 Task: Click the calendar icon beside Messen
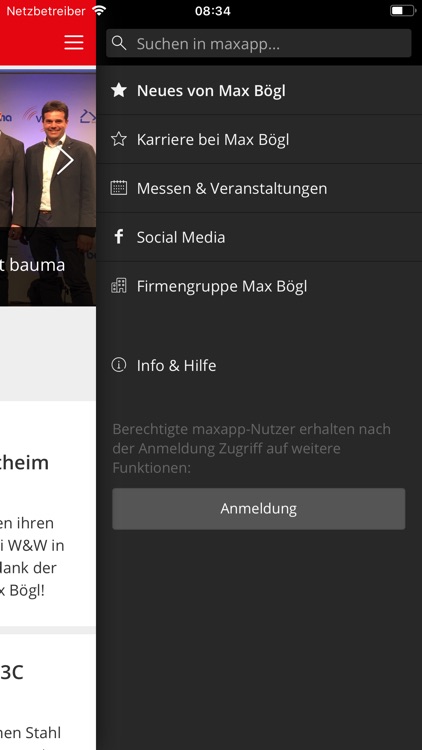(x=119, y=188)
